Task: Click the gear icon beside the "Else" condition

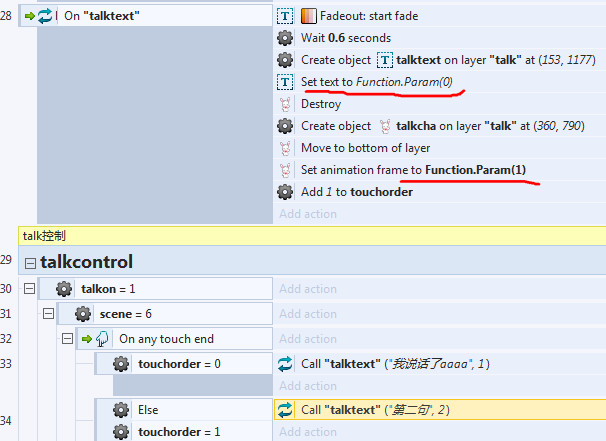Action: click(x=121, y=410)
